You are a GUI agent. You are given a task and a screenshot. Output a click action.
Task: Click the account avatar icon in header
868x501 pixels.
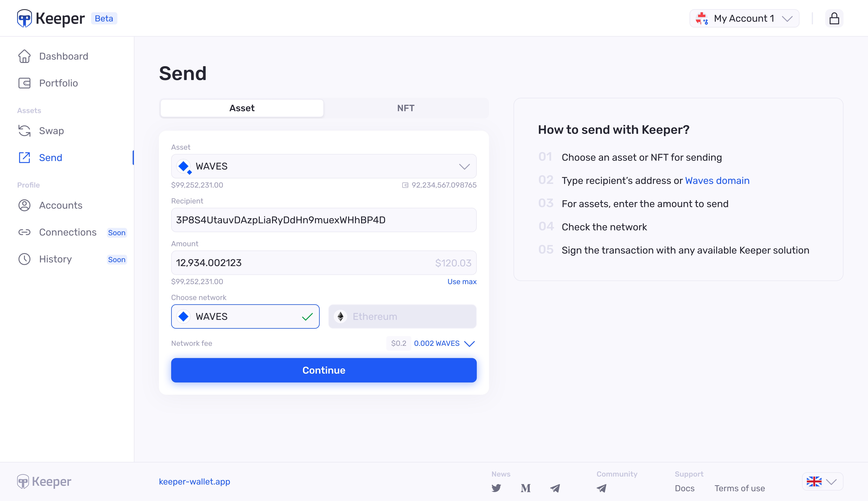point(701,18)
